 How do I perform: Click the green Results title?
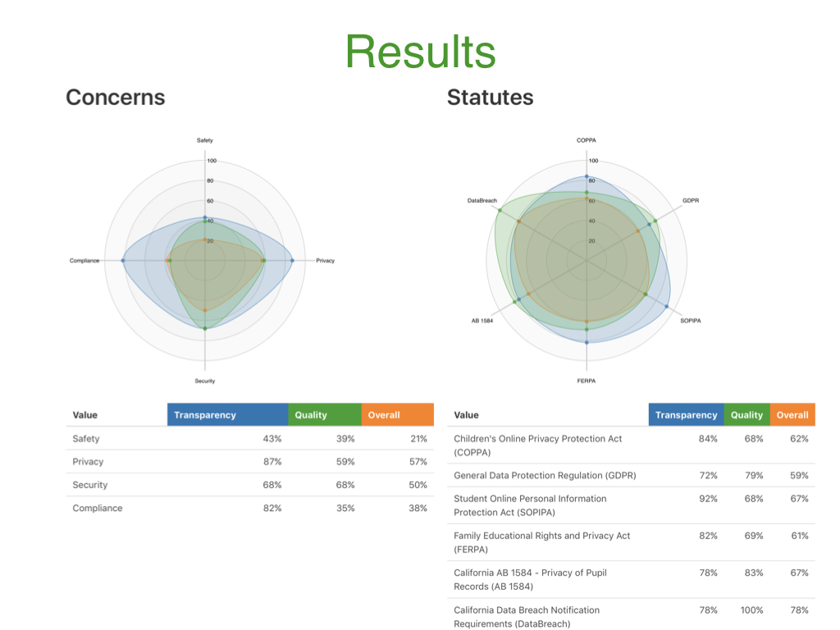click(x=420, y=52)
